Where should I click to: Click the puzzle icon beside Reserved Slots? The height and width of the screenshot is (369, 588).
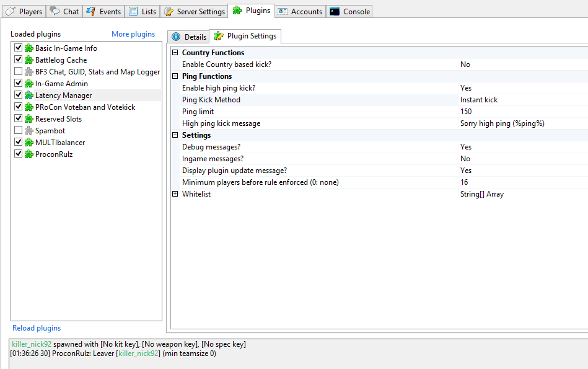pyautogui.click(x=29, y=119)
